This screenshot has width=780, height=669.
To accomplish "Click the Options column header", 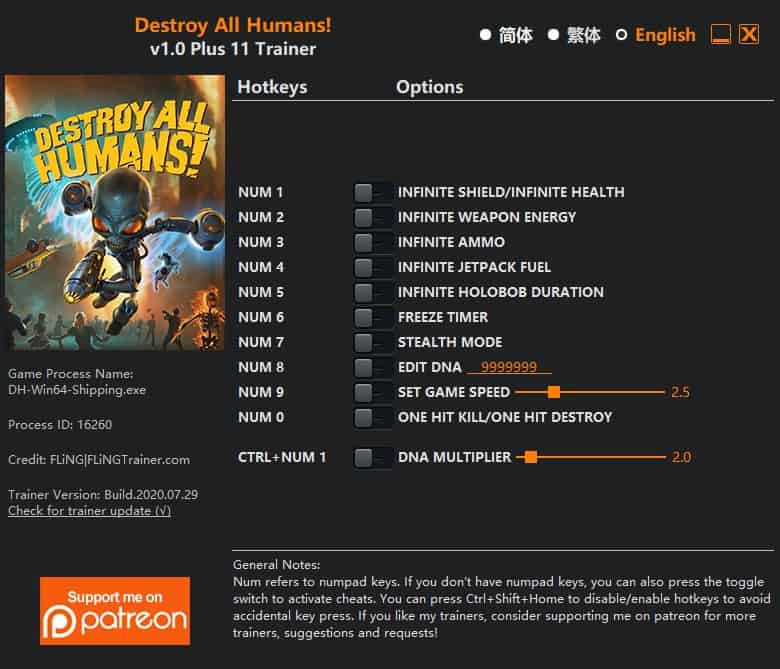I will point(430,87).
